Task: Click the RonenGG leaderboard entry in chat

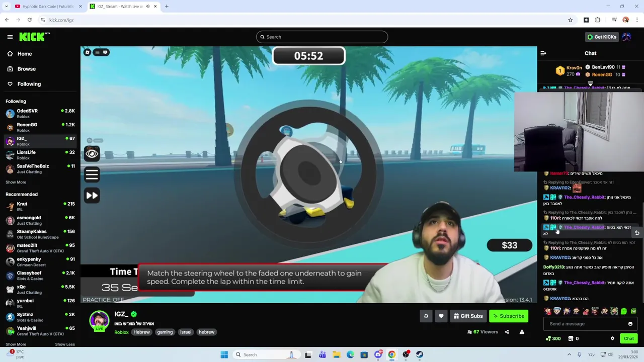Action: coord(605,74)
